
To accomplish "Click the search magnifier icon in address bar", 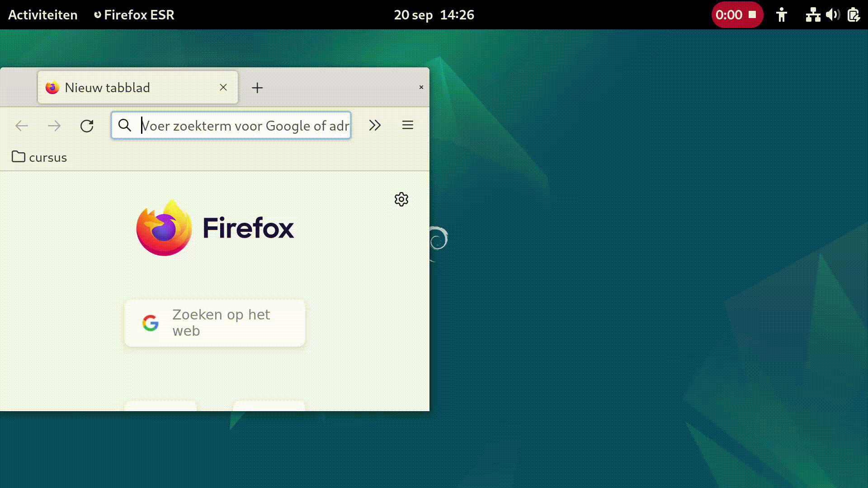I will (x=125, y=125).
